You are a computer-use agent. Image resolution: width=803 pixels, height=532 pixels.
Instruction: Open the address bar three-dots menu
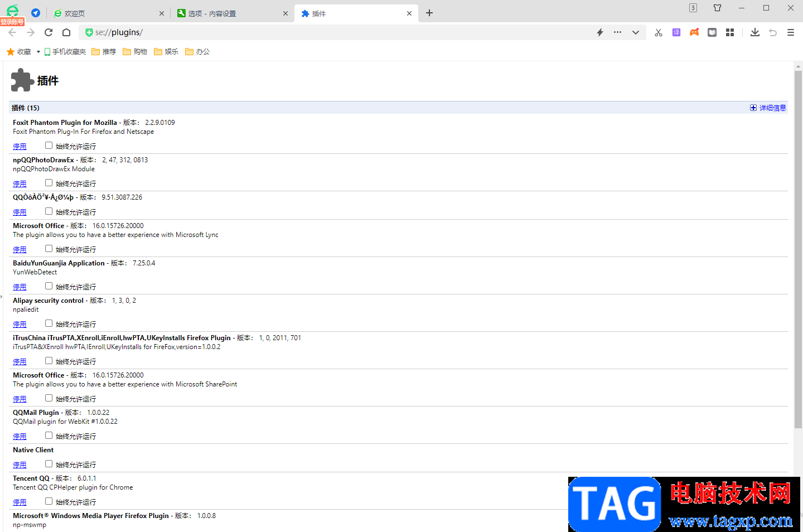pyautogui.click(x=617, y=32)
